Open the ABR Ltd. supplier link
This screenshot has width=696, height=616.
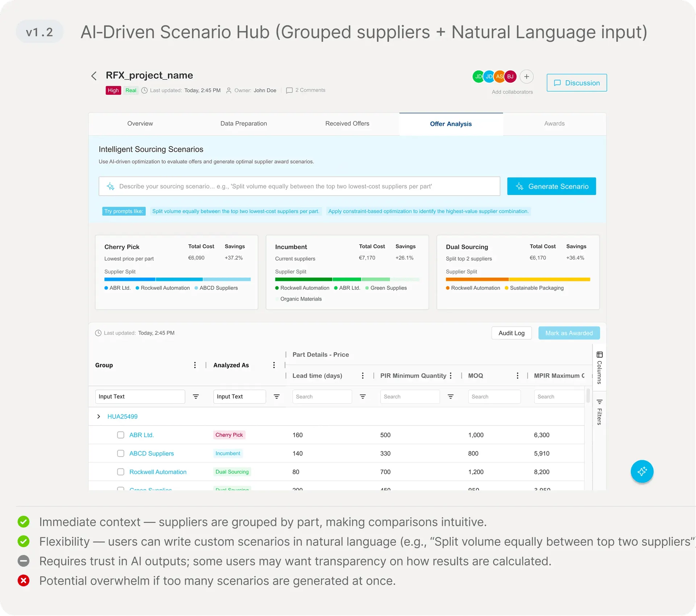tap(141, 435)
